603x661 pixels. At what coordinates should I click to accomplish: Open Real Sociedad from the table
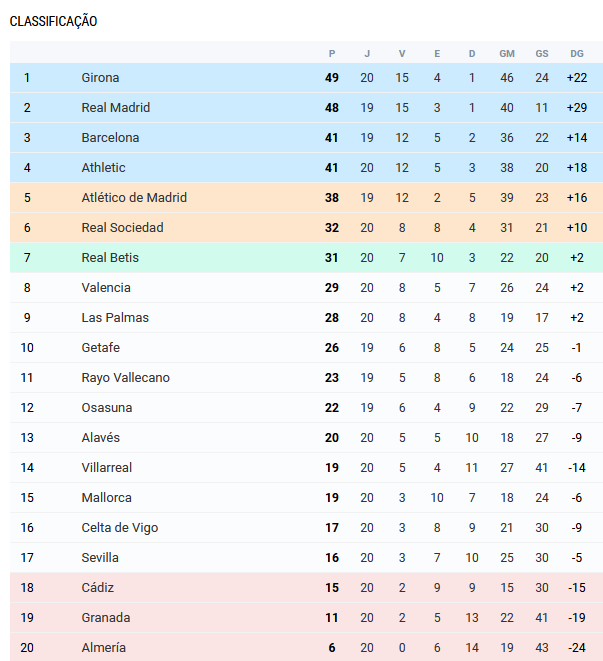coord(122,228)
